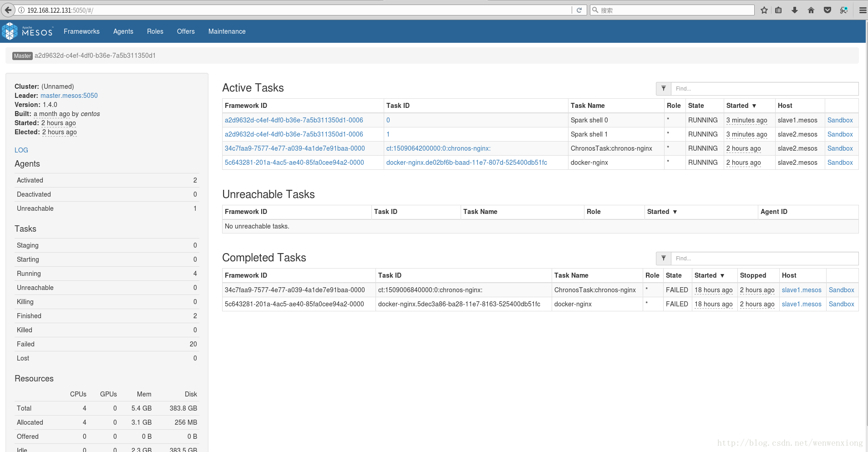This screenshot has height=452, width=868.
Task: Click the Apache Mesos logo
Action: 28,31
